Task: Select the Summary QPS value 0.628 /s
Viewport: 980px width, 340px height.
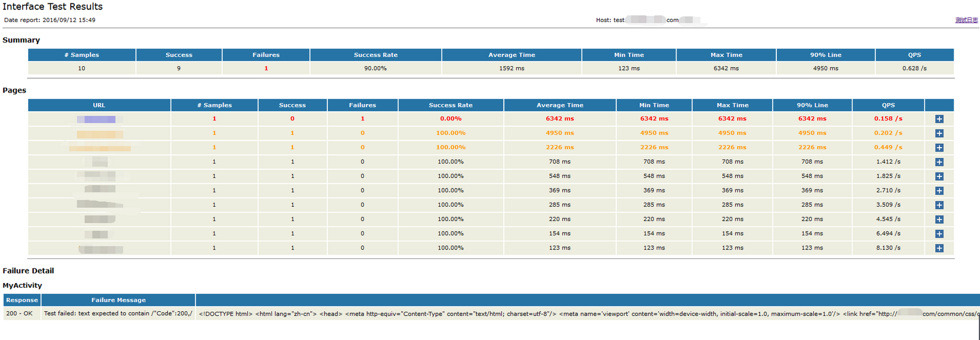Action: [914, 68]
